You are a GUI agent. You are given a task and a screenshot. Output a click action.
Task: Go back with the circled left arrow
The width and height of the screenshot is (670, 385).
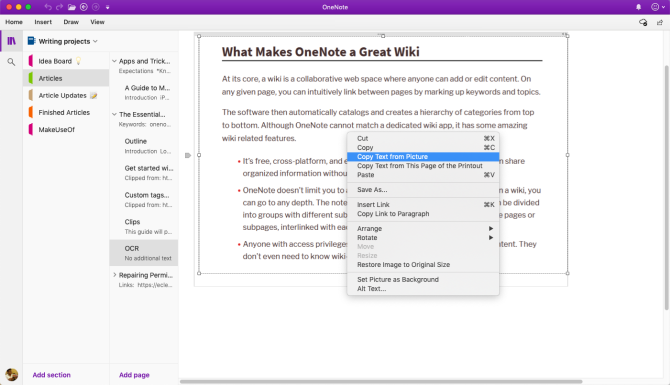[x=84, y=7]
